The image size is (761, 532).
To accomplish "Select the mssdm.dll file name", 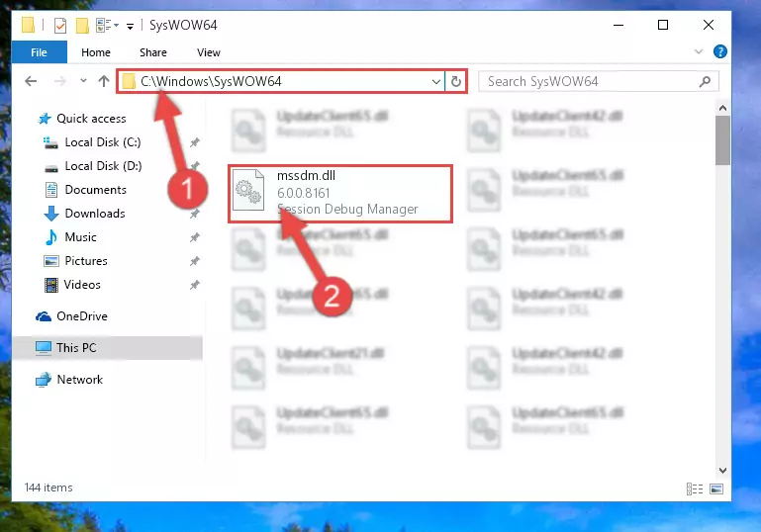I will pyautogui.click(x=306, y=176).
